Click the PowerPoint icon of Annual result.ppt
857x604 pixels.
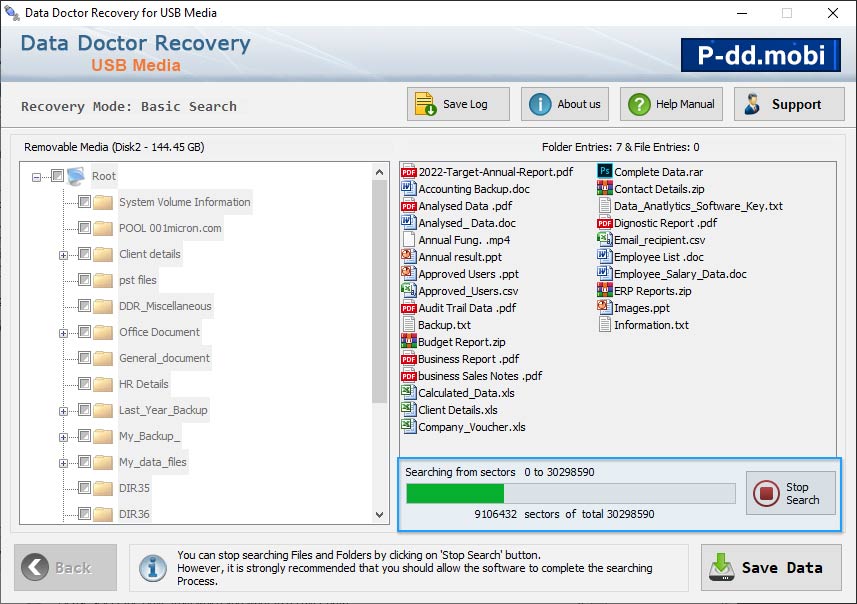408,257
